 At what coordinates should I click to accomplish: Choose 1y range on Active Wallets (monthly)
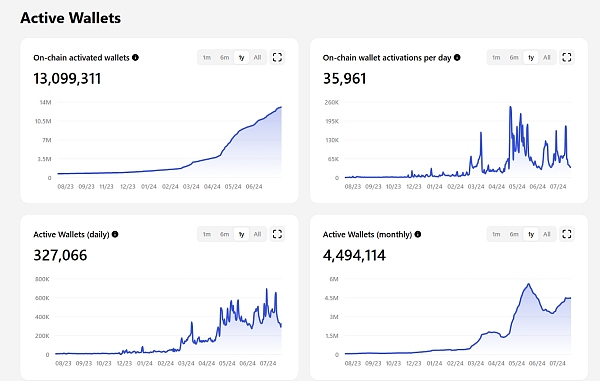(x=531, y=234)
